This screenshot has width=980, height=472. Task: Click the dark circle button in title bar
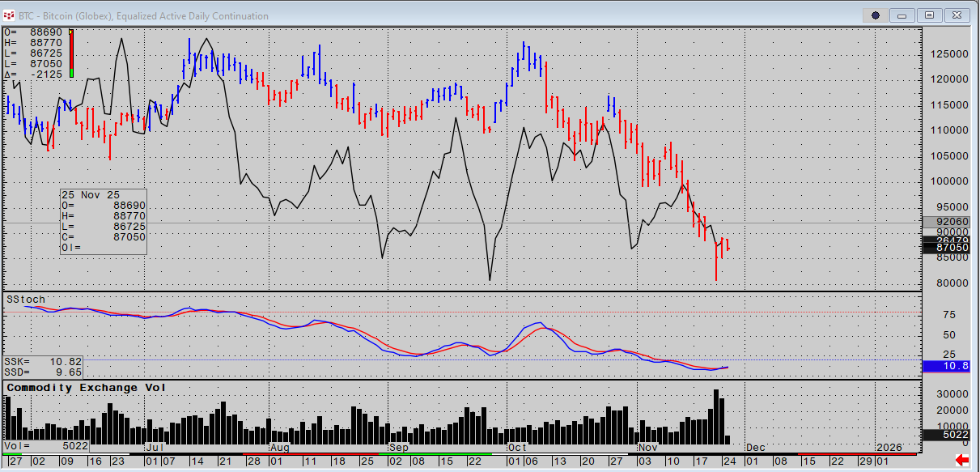click(875, 15)
